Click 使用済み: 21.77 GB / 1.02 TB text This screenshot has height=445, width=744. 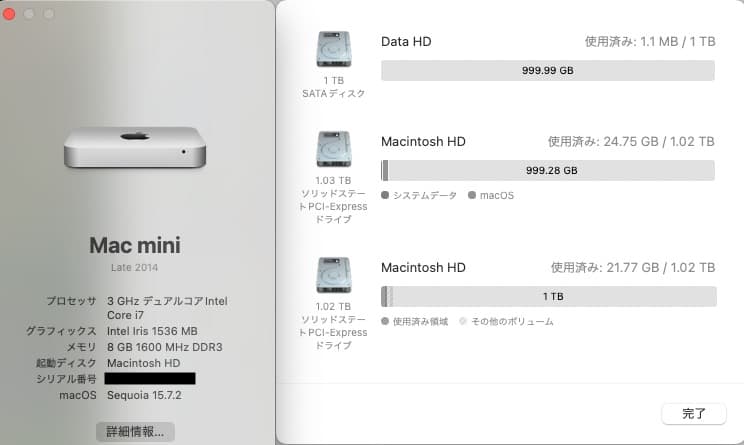tap(632, 268)
